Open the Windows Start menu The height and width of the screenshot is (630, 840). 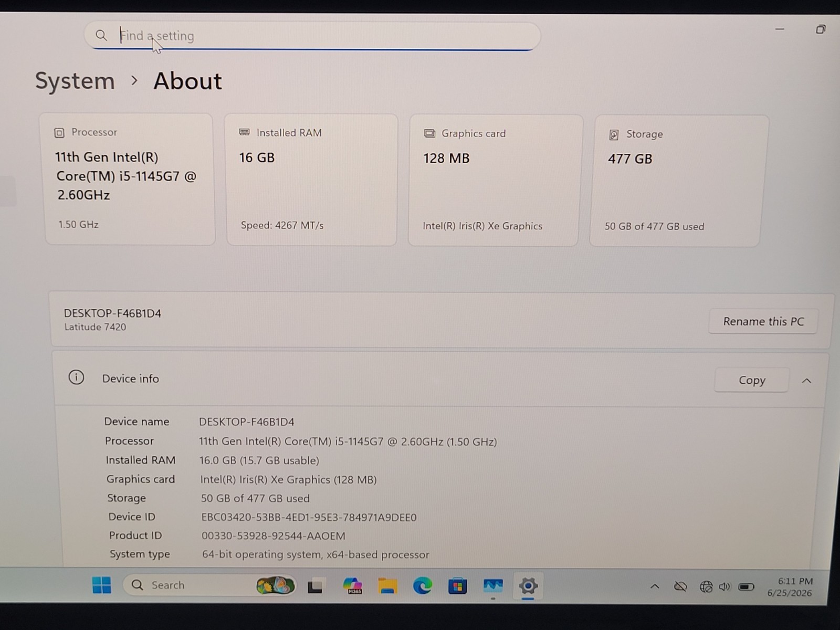coord(101,585)
